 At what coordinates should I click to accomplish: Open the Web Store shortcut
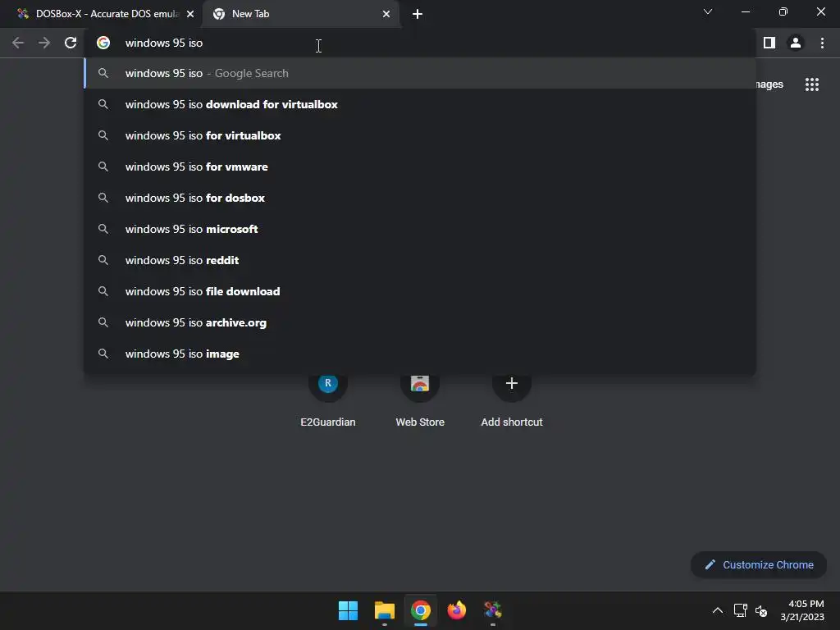point(420,399)
